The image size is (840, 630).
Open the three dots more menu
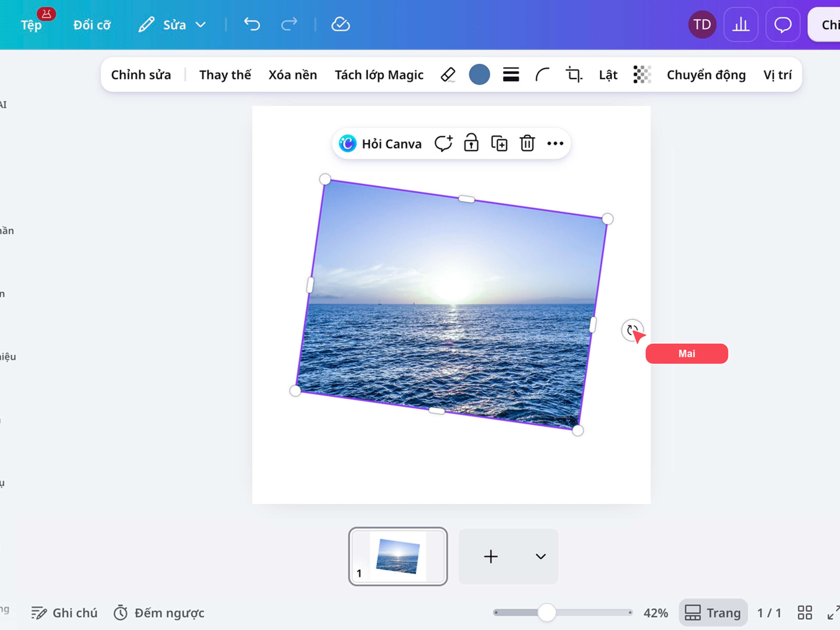(555, 143)
